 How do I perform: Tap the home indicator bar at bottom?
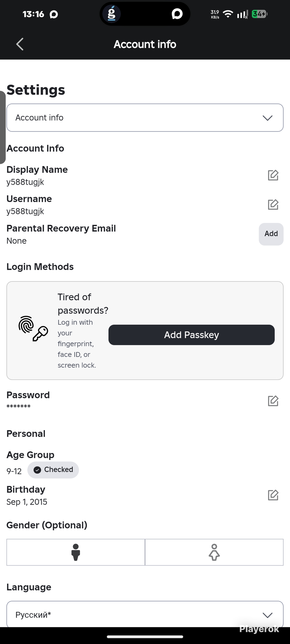click(x=145, y=637)
